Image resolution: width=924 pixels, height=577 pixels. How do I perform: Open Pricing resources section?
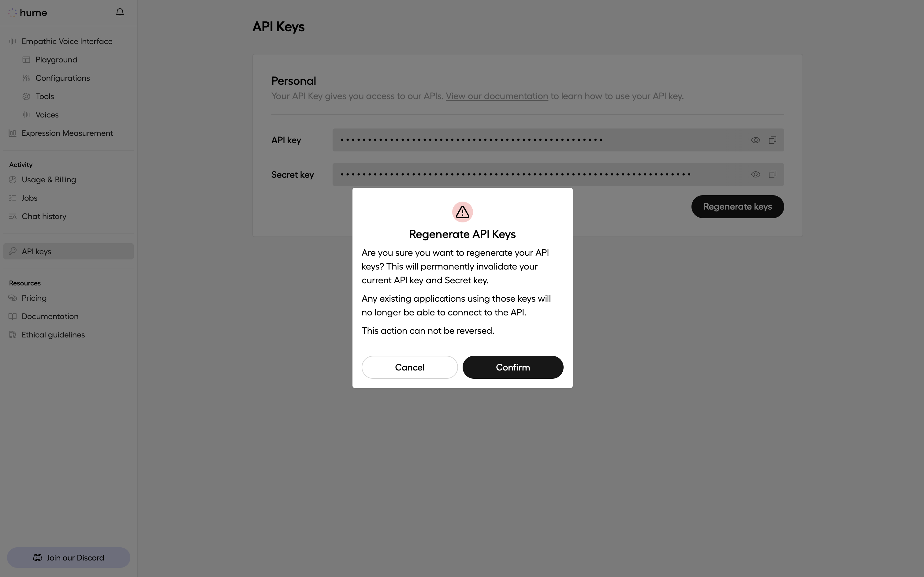tap(34, 298)
